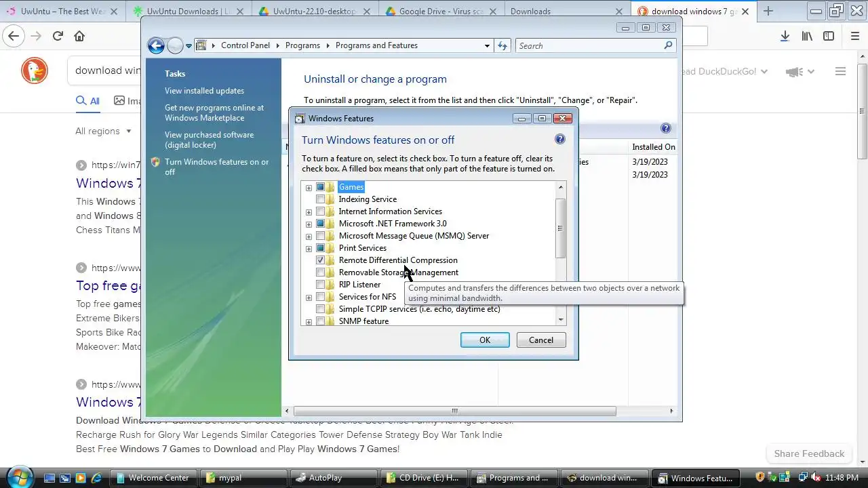This screenshot has height=488, width=868.
Task: Click scroll down arrow in features list
Action: [x=560, y=320]
